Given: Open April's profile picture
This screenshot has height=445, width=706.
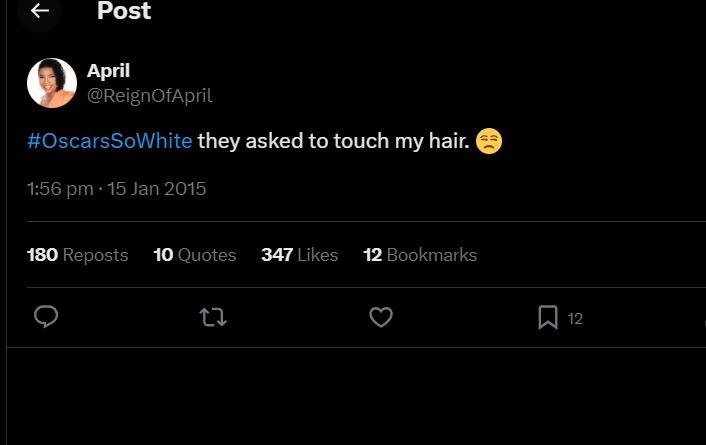Looking at the screenshot, I should [52, 83].
